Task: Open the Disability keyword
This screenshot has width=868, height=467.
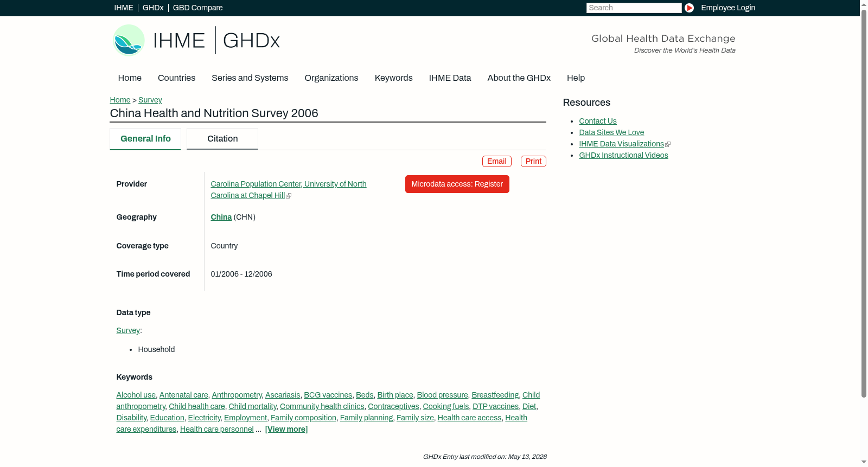Action: coord(131,418)
